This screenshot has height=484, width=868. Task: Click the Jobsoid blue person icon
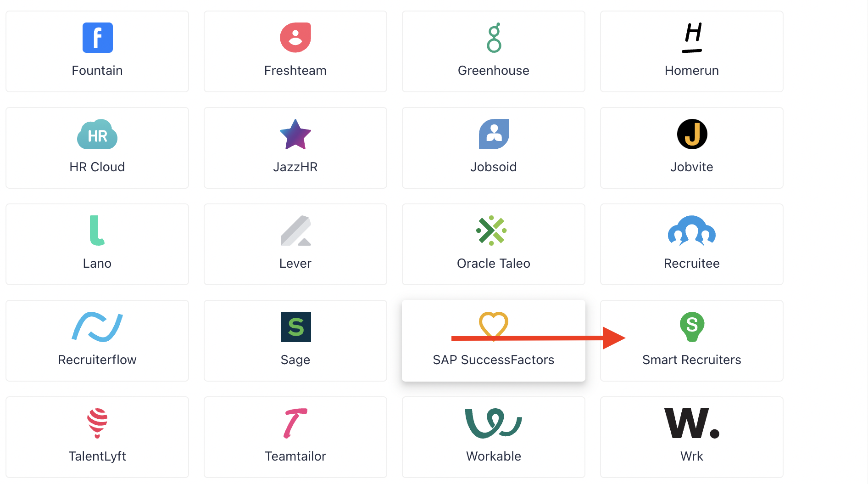click(x=494, y=134)
